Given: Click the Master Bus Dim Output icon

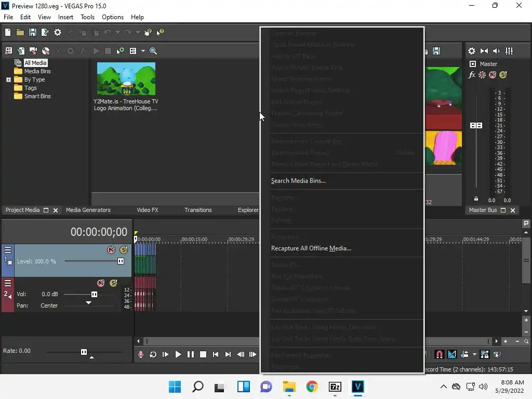Looking at the screenshot, I should pyautogui.click(x=496, y=51).
